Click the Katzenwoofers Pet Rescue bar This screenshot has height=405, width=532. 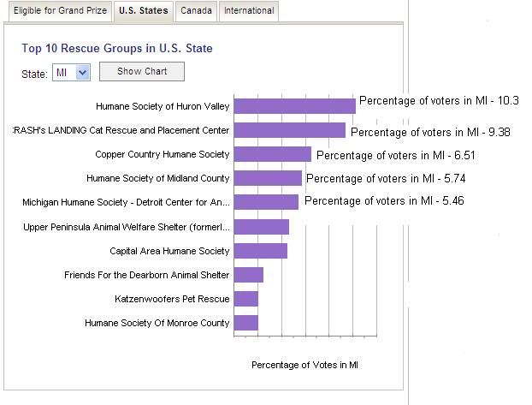(x=246, y=299)
